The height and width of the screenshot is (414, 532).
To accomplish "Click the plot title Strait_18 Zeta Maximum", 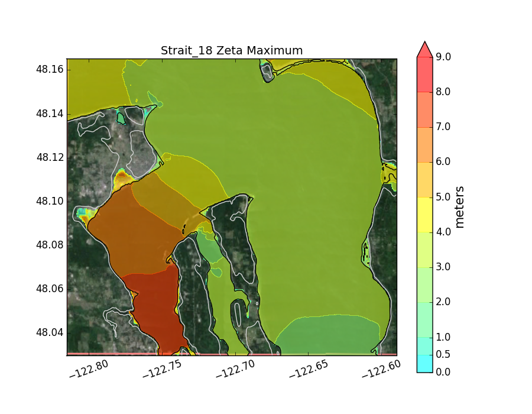I will pos(231,50).
